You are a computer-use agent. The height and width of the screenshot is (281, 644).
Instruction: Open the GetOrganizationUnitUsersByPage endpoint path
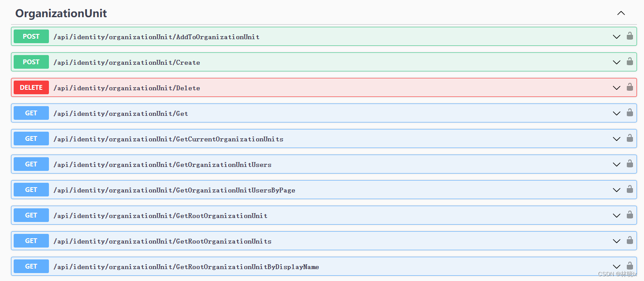[x=174, y=190]
